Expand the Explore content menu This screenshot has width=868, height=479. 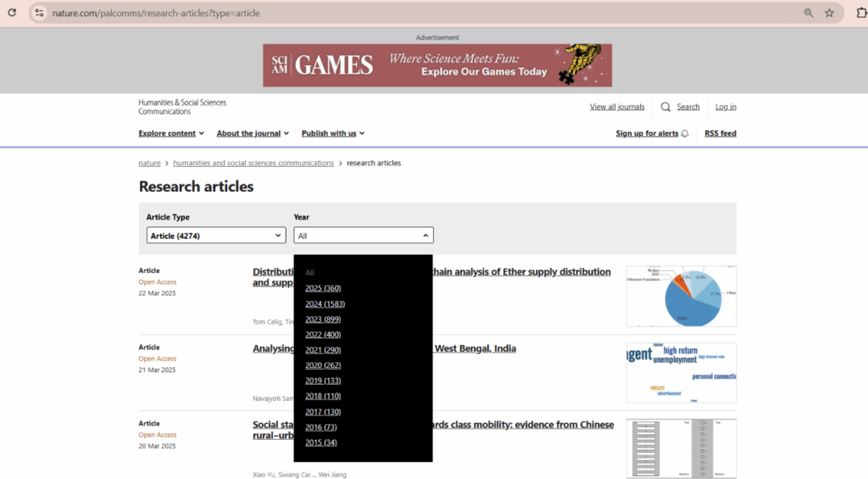[x=171, y=133]
